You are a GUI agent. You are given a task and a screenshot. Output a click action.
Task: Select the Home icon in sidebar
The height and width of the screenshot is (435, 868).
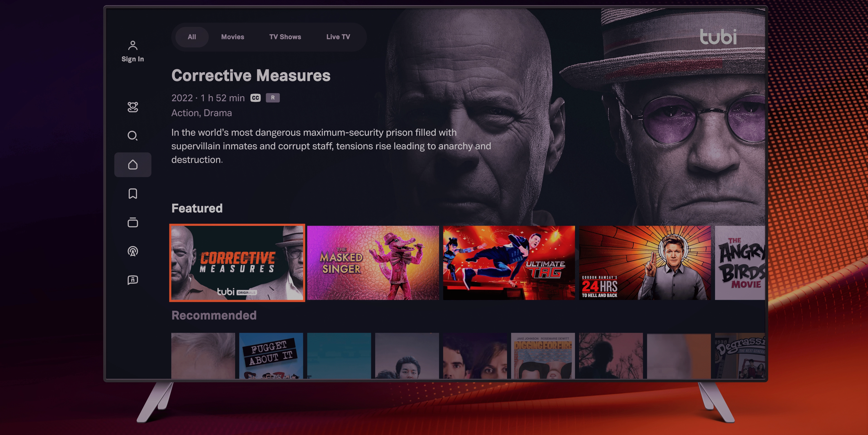133,165
